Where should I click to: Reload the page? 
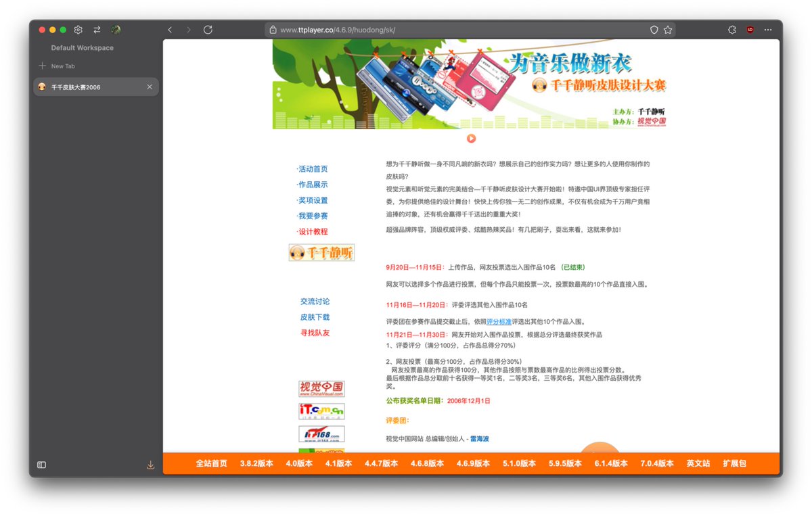pos(208,30)
